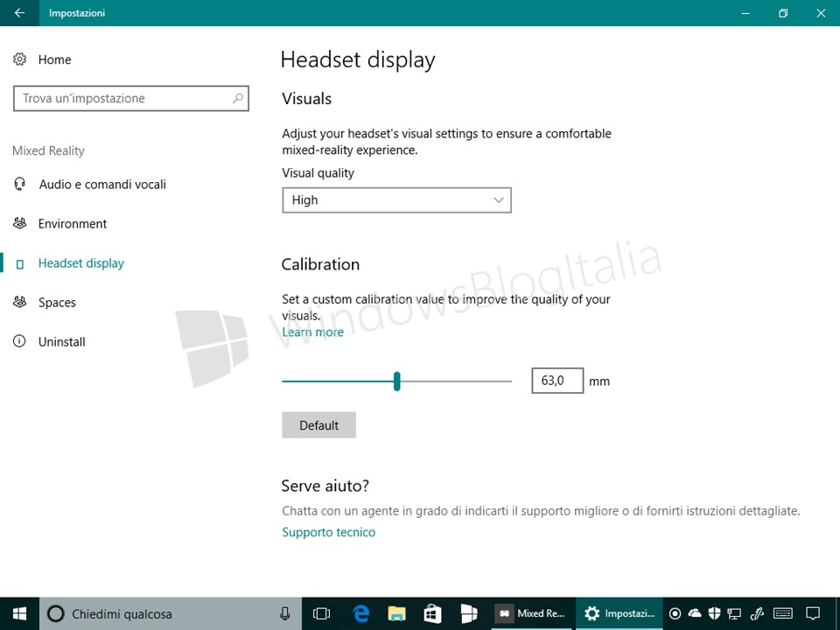This screenshot has width=840, height=630.
Task: Click the Impostazioni taskbar button
Action: click(619, 614)
